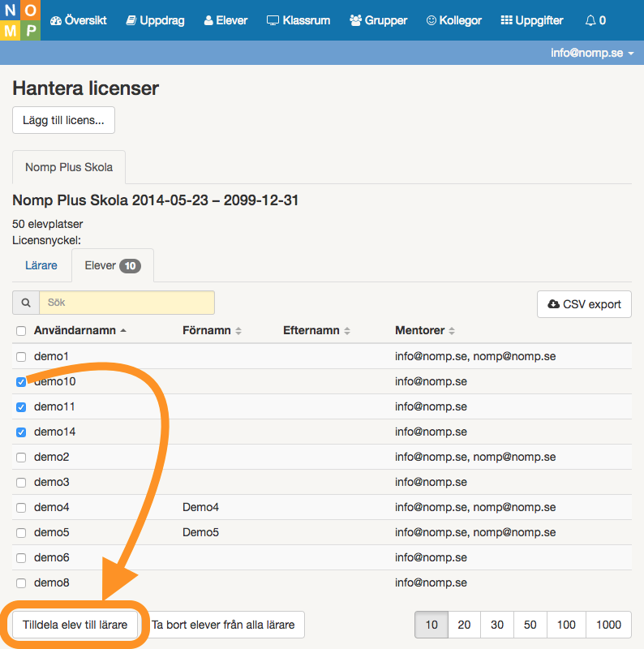Sort by the Förnamn column

tap(212, 330)
